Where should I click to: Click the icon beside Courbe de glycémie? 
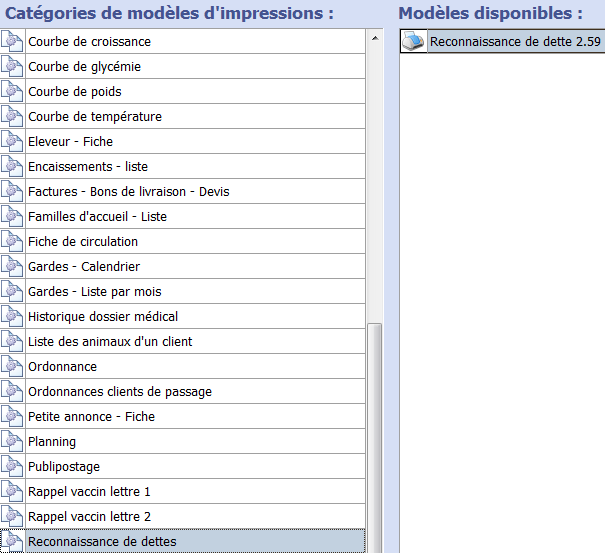point(12,66)
